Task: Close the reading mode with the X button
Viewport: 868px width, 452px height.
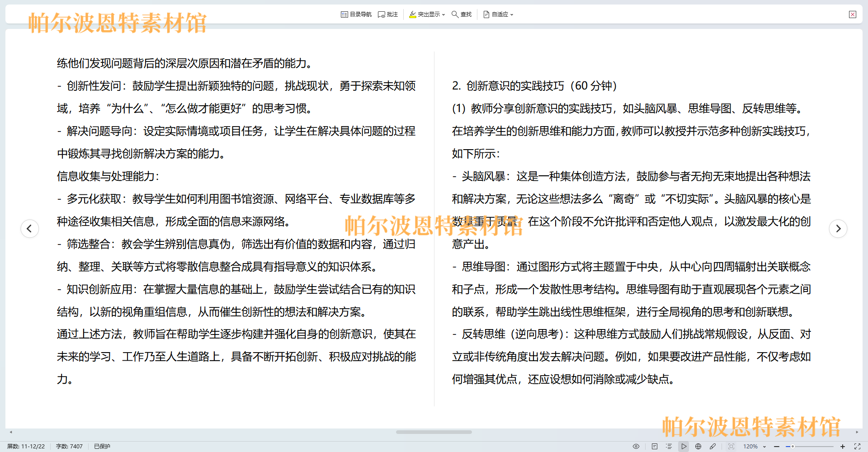Action: click(x=853, y=14)
